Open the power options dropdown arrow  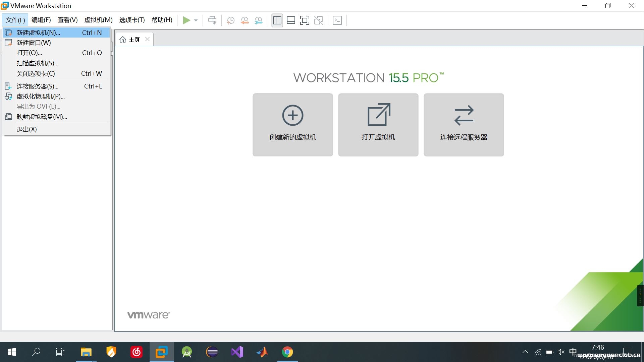click(196, 20)
